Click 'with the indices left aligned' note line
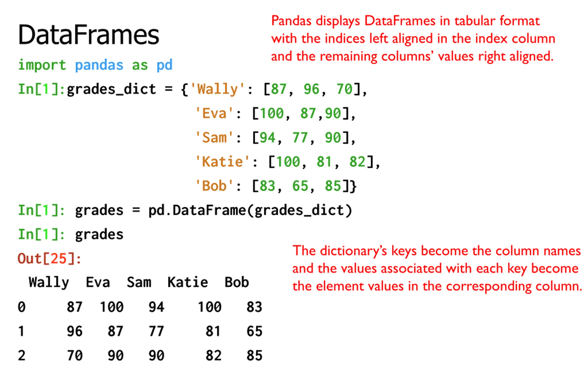Screen dimensions: 588x368 413,39
